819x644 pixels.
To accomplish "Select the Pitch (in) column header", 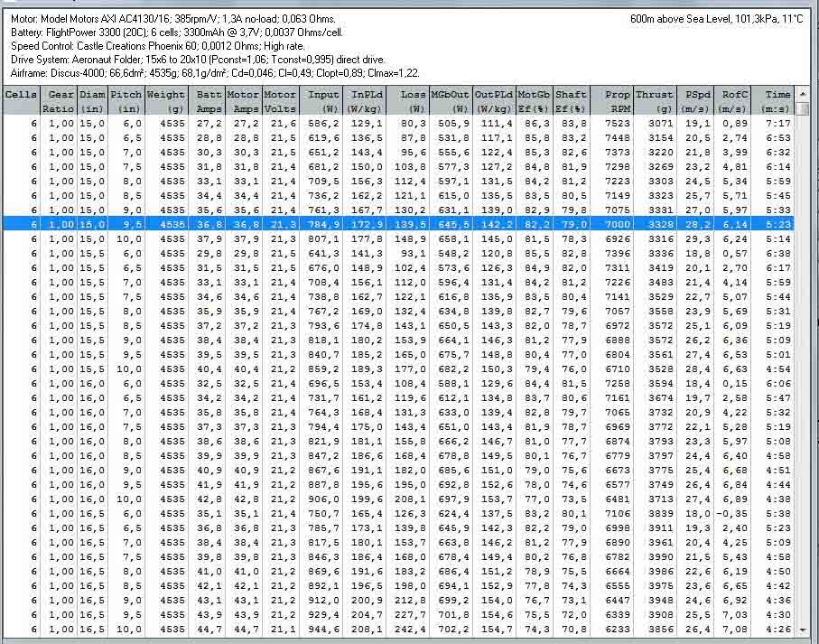I will [125, 100].
